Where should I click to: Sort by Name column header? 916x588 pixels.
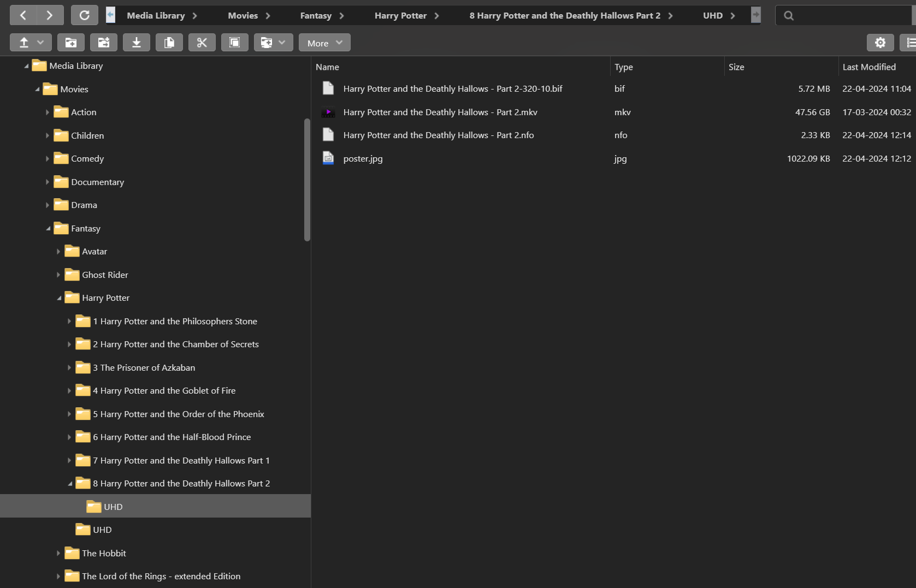pyautogui.click(x=460, y=67)
